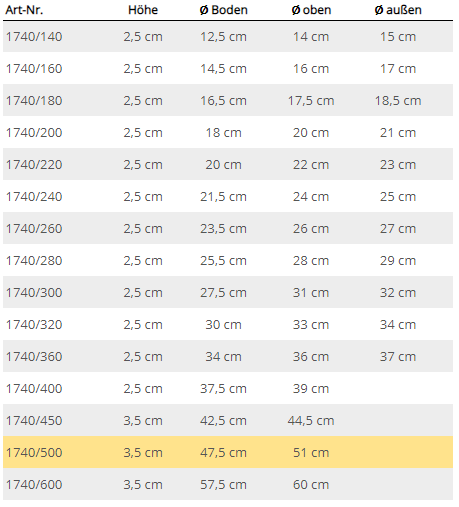Select article number 1740/140
Image resolution: width=459 pixels, height=507 pixels.
34,37
